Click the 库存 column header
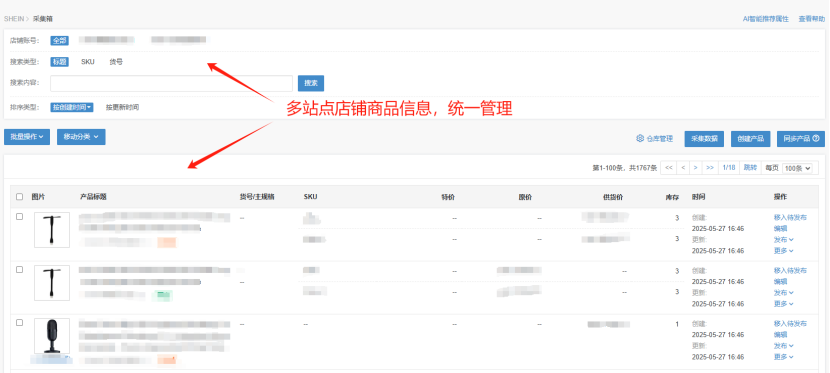Image resolution: width=830 pixels, height=373 pixels. [672, 197]
